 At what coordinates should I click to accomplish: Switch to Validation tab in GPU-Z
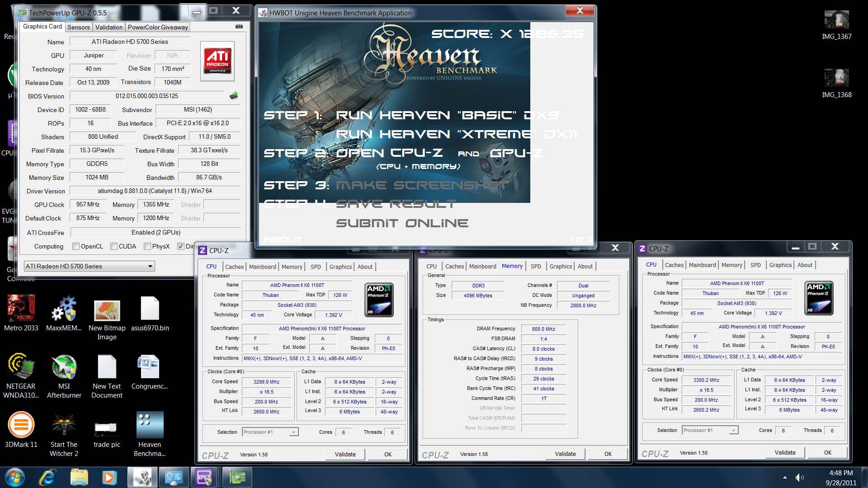point(109,27)
